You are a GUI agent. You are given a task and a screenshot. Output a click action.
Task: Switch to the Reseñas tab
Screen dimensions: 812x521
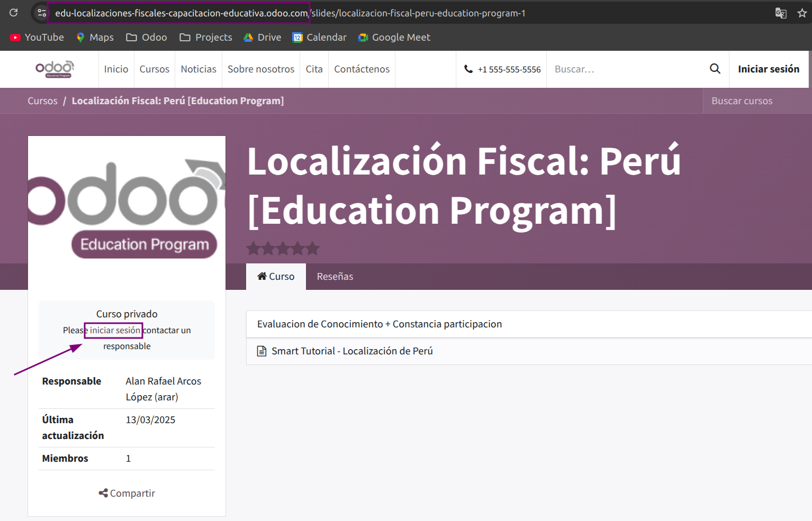(x=335, y=277)
